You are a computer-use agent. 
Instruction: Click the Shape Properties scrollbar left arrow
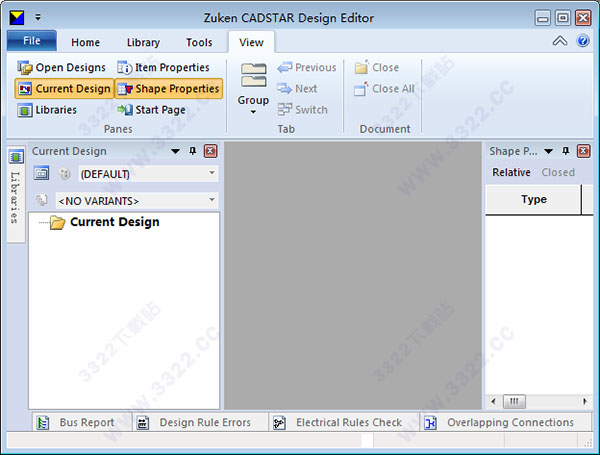pyautogui.click(x=493, y=401)
